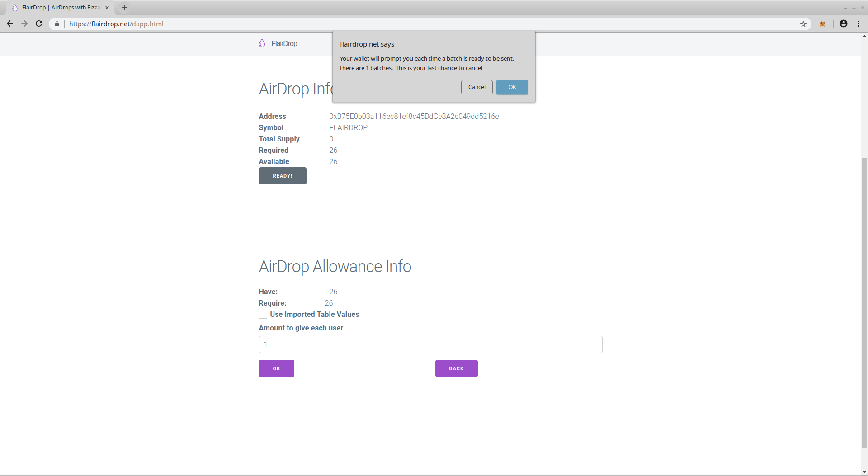Viewport: 868px width, 476px height.
Task: Click the 'flairdrop.net says' dialog title
Action: (367, 44)
